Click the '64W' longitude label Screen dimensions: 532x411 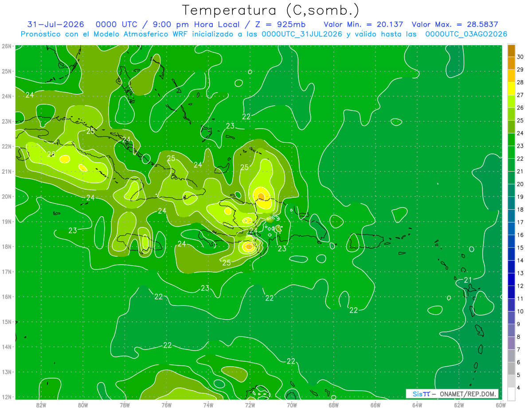[417, 405]
